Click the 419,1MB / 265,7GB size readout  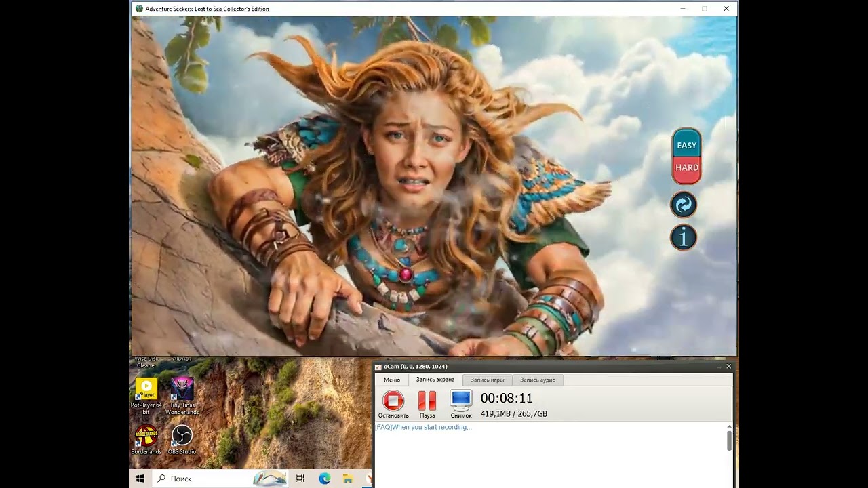(x=514, y=413)
